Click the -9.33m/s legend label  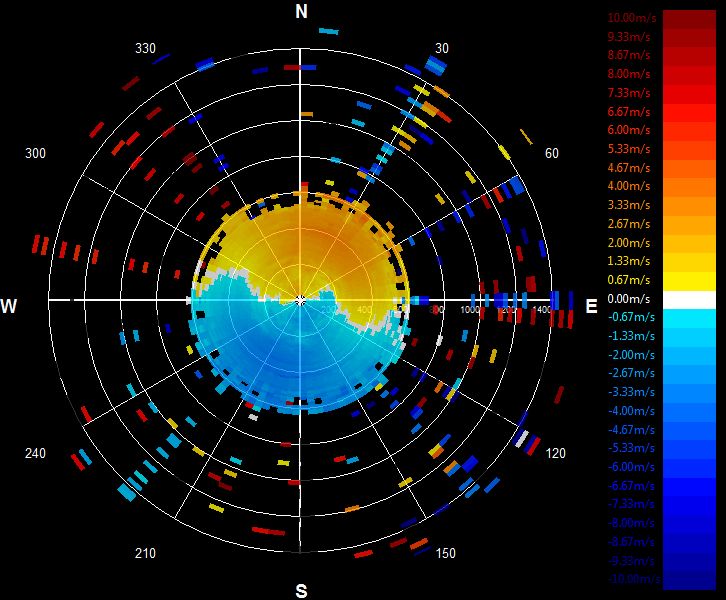point(631,561)
